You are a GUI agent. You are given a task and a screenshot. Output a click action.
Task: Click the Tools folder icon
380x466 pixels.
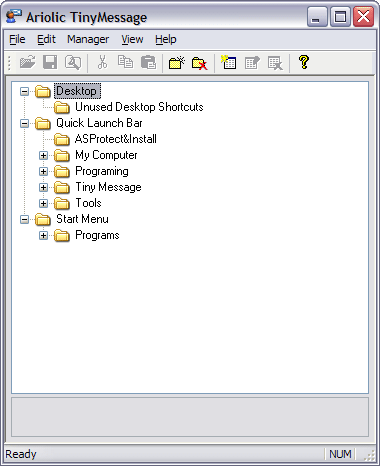[62, 203]
